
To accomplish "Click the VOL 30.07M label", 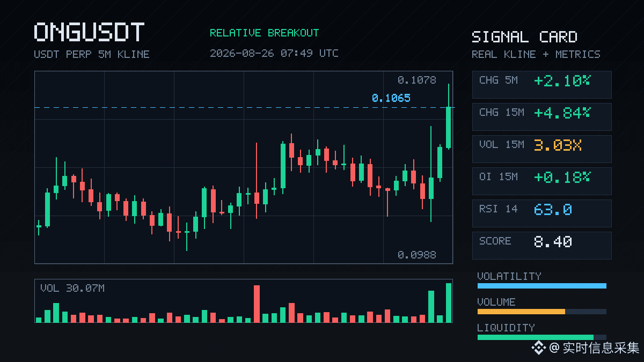I will click(72, 289).
